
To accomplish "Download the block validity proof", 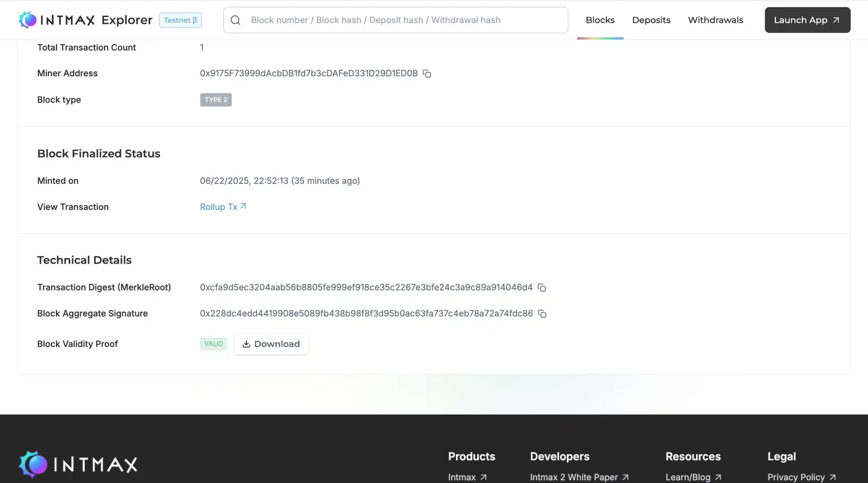I will coord(271,344).
